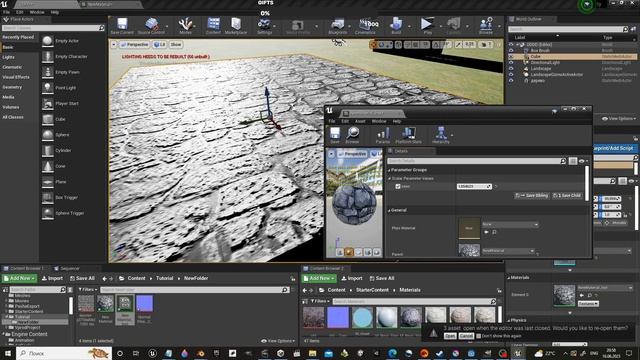Open the Cinematics toolbar button
This screenshot has width=640, height=360.
[x=365, y=26]
